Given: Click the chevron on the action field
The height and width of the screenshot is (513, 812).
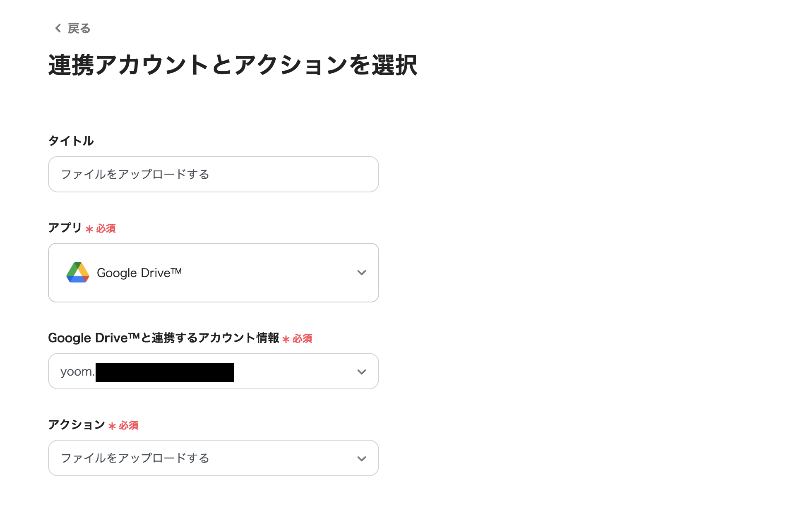Looking at the screenshot, I should tap(362, 458).
